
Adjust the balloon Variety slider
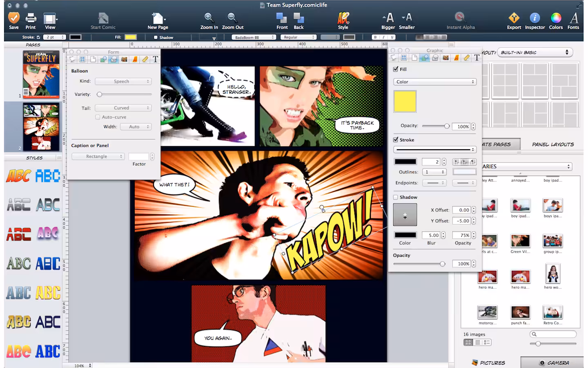(x=123, y=94)
